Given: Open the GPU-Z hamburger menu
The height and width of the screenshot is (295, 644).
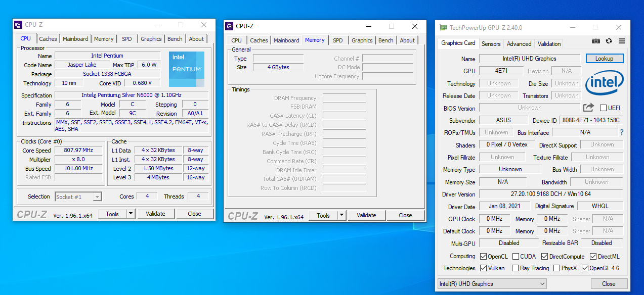Looking at the screenshot, I should (x=622, y=41).
